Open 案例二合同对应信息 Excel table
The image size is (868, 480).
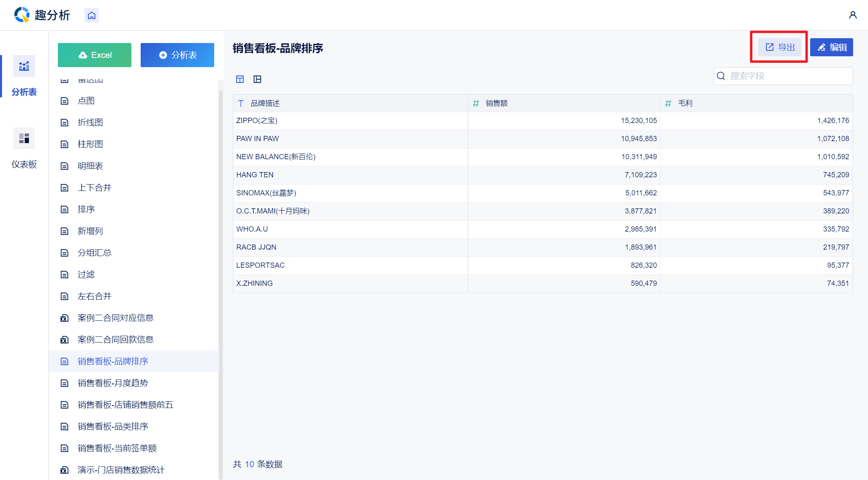coord(115,318)
